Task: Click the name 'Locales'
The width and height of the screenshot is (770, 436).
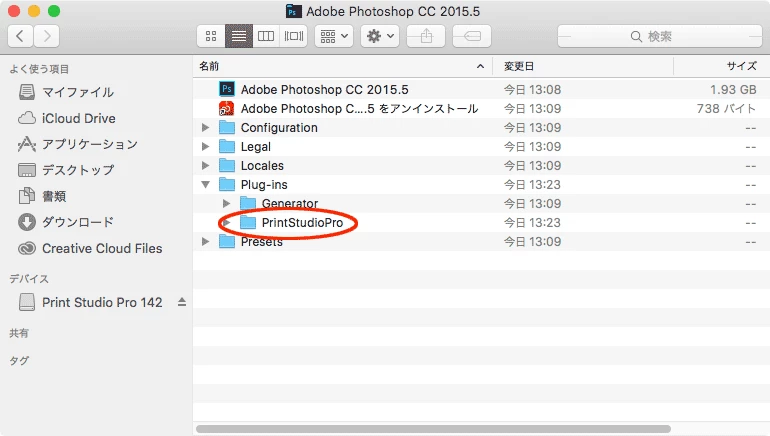Action: coord(262,165)
